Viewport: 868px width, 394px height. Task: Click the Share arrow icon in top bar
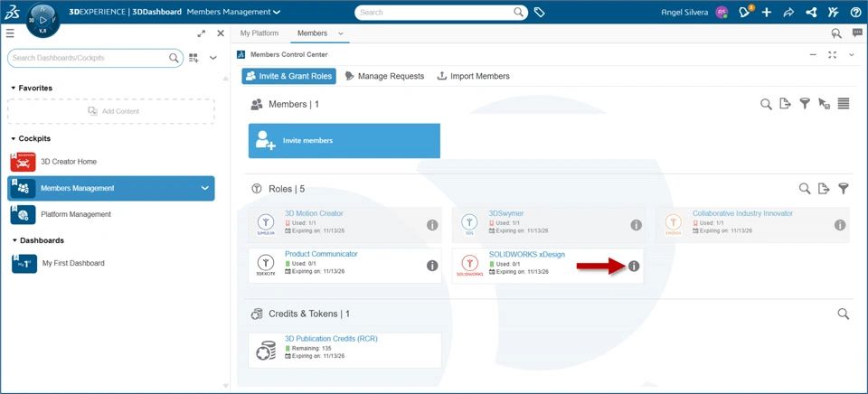pyautogui.click(x=788, y=12)
